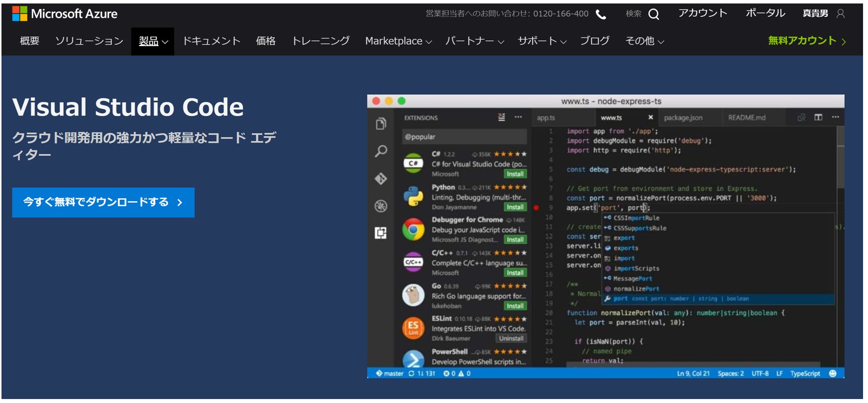This screenshot has width=868, height=403.
Task: Click the PowerShell extension icon
Action: [x=413, y=359]
